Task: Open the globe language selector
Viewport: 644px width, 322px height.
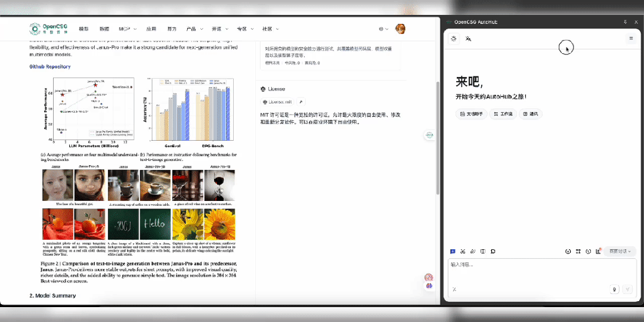Action: (383, 29)
